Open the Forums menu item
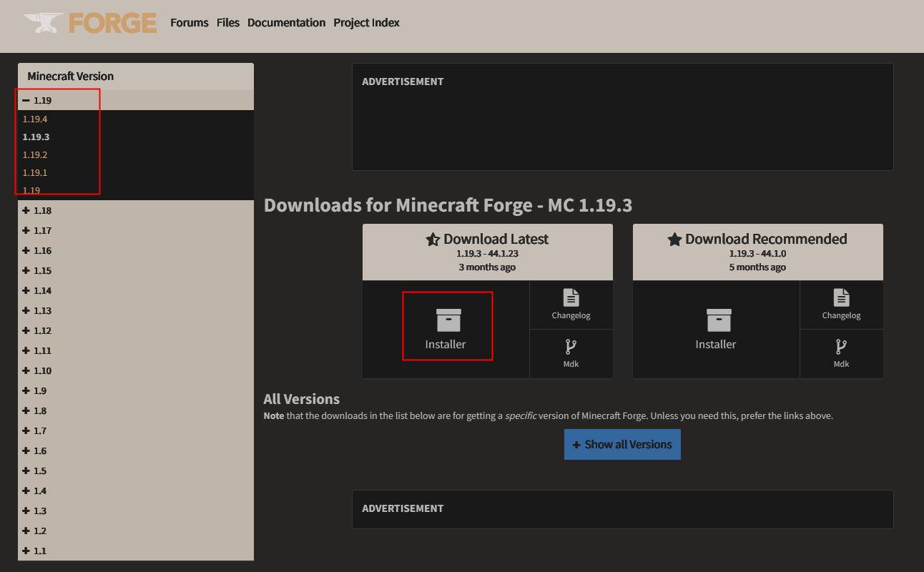This screenshot has height=572, width=924. 190,23
